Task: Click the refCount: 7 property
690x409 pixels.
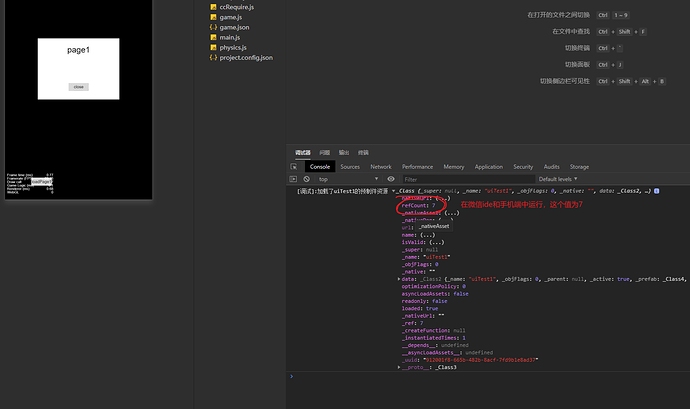Action: click(418, 206)
